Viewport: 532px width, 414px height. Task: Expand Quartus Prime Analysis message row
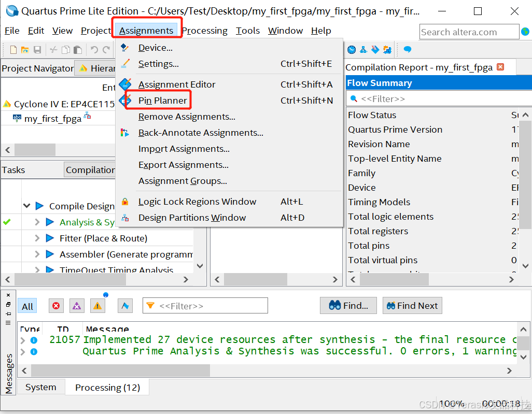coord(23,352)
